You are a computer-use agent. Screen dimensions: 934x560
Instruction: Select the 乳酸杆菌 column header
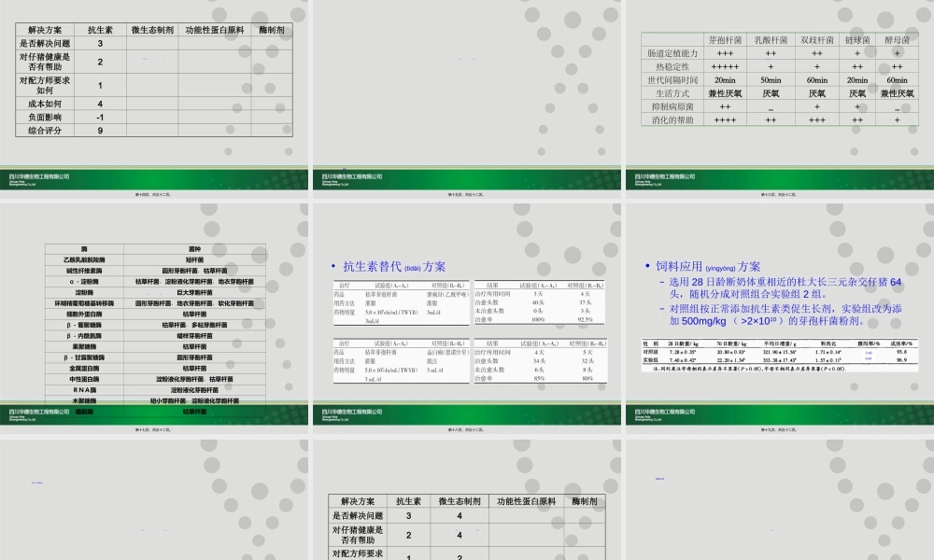click(x=771, y=41)
